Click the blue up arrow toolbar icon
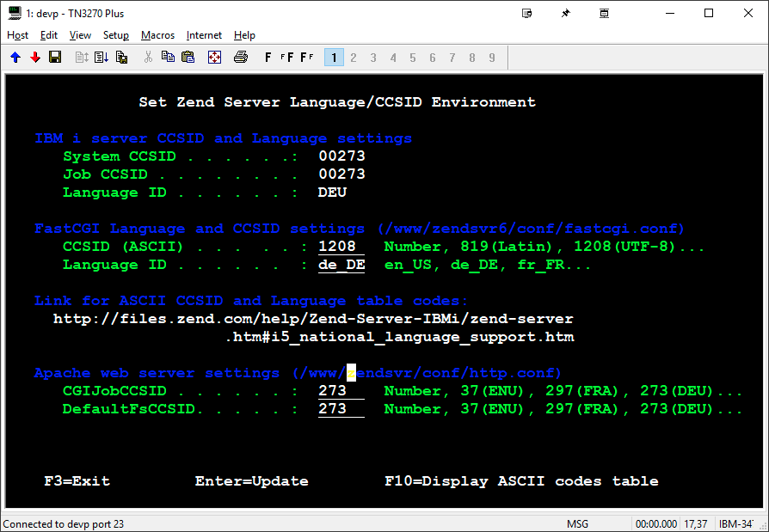This screenshot has width=769, height=532. tap(15, 58)
